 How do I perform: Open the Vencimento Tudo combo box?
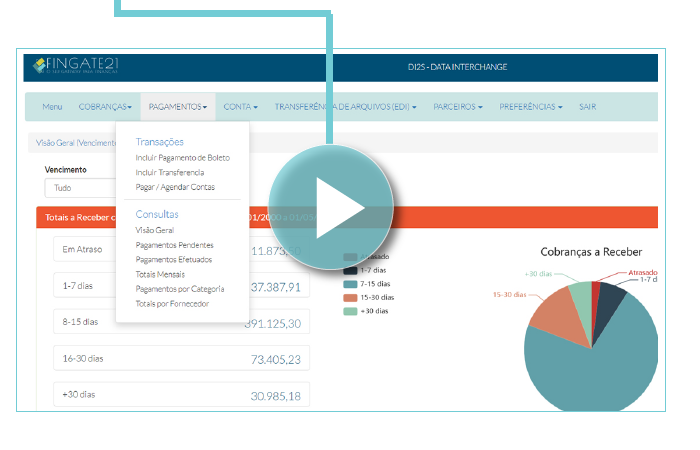click(x=80, y=188)
